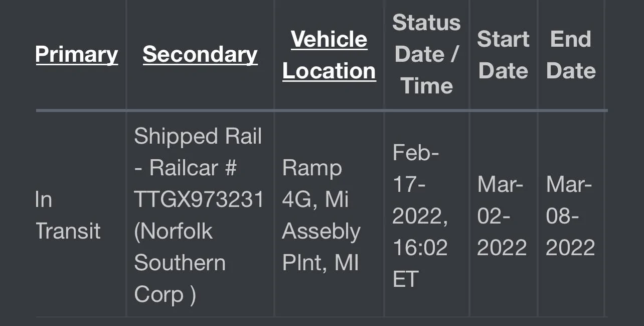Screen dimensions: 644x326
Task: Select the End Date column header
Action: [571, 55]
